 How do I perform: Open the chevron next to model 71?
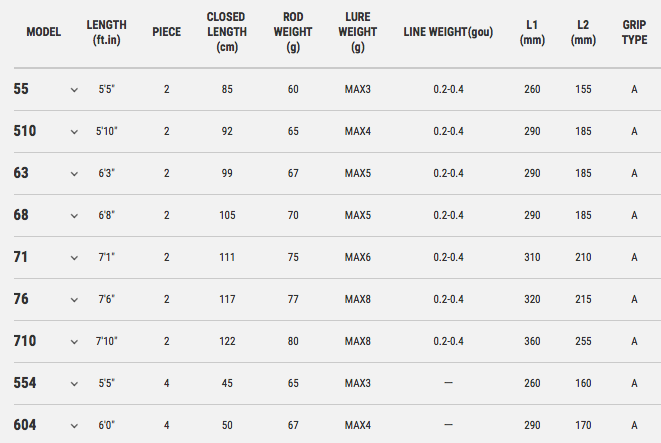tap(74, 258)
